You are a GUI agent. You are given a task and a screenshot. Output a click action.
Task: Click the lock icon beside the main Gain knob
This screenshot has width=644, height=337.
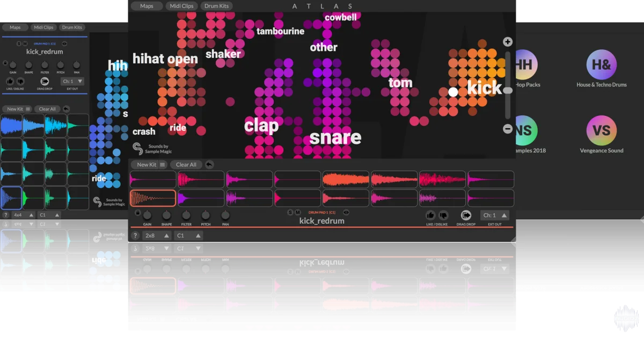point(137,213)
